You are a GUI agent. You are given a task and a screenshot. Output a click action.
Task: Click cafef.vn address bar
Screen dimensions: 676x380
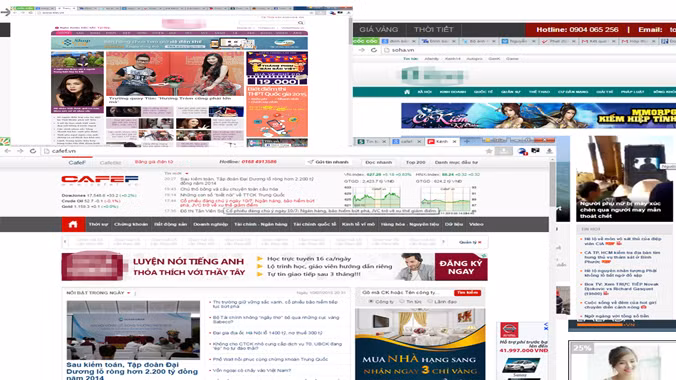[x=263, y=151]
